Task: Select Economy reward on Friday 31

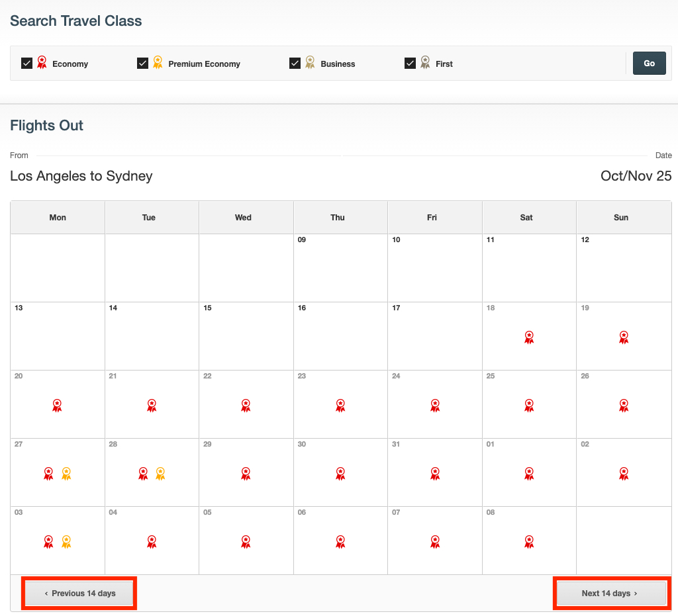Action: (435, 474)
